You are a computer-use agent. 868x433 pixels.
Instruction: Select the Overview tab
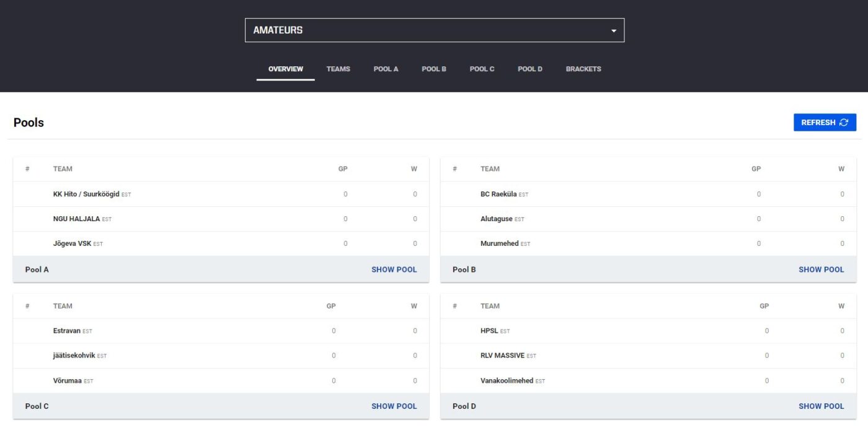click(286, 69)
